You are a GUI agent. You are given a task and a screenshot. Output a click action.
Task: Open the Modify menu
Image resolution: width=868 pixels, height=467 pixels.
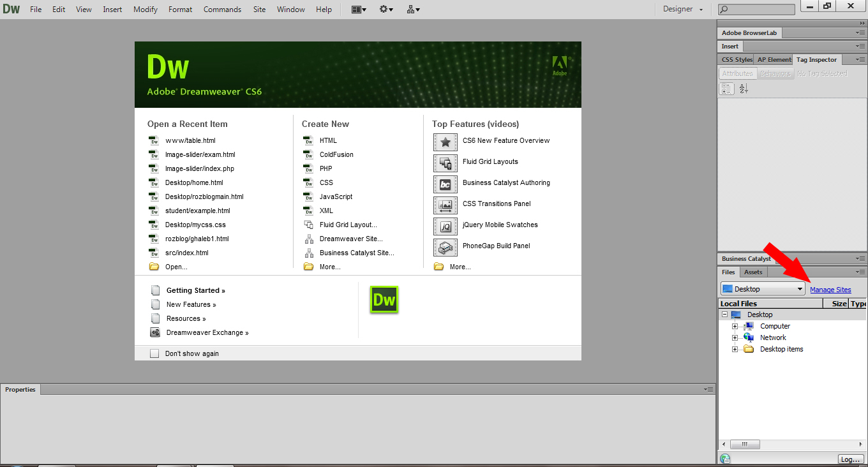click(146, 10)
